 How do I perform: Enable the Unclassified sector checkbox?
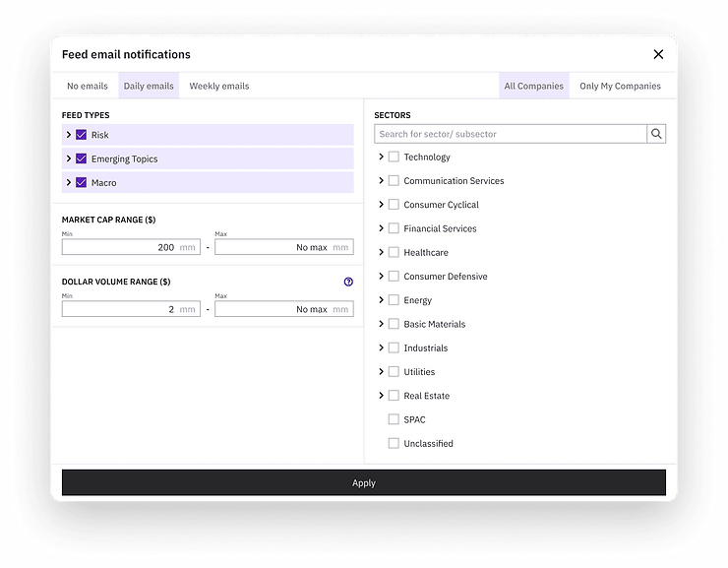pyautogui.click(x=394, y=443)
